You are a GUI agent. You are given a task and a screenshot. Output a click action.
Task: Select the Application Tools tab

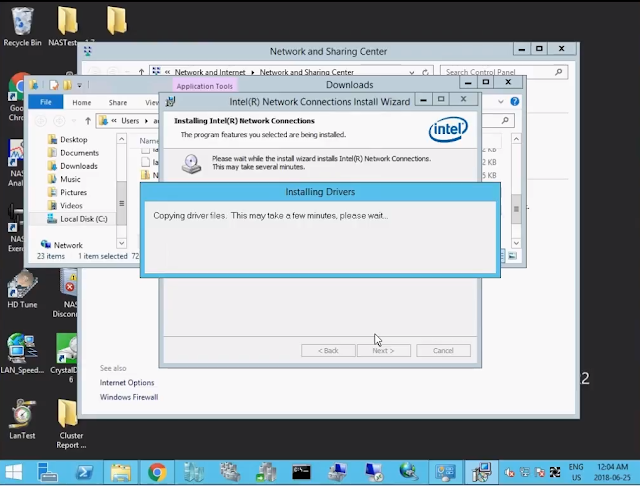pos(204,86)
